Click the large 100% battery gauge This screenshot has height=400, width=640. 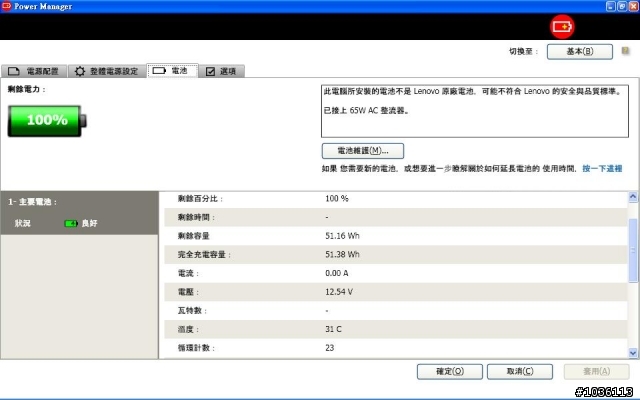click(x=47, y=120)
